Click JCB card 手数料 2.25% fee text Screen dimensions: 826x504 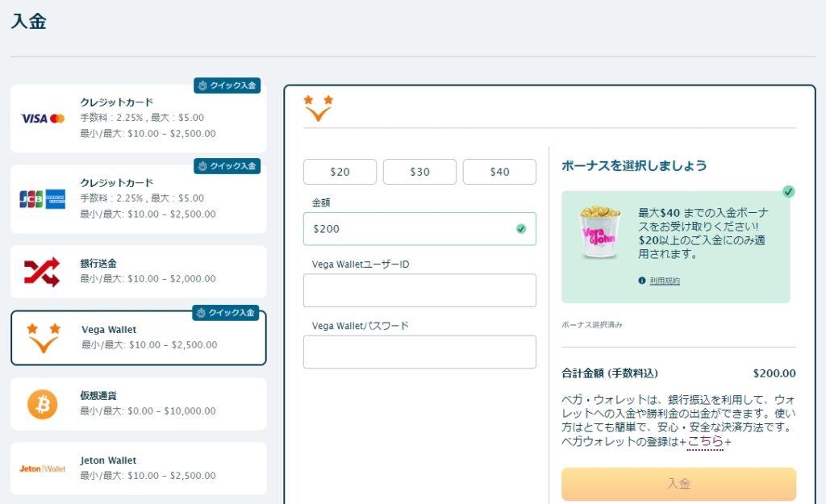[142, 198]
